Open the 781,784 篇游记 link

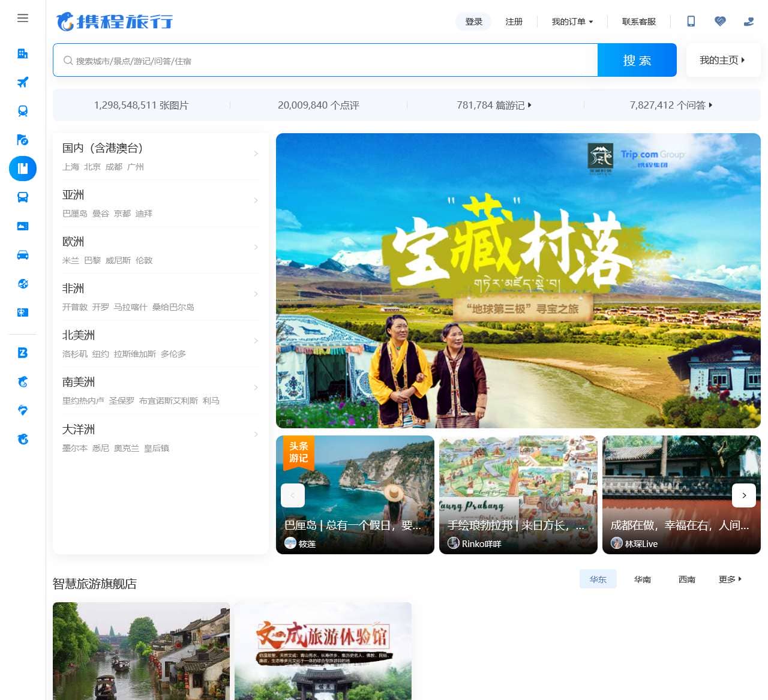click(x=494, y=105)
